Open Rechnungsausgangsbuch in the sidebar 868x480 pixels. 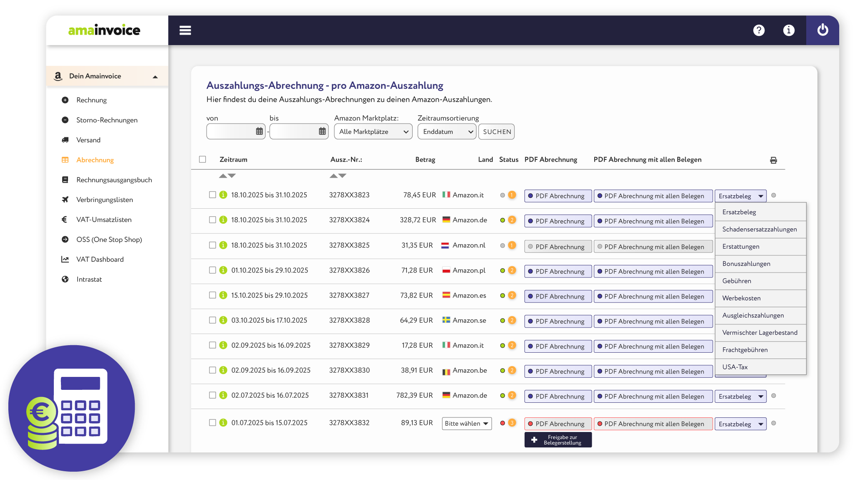pos(114,180)
